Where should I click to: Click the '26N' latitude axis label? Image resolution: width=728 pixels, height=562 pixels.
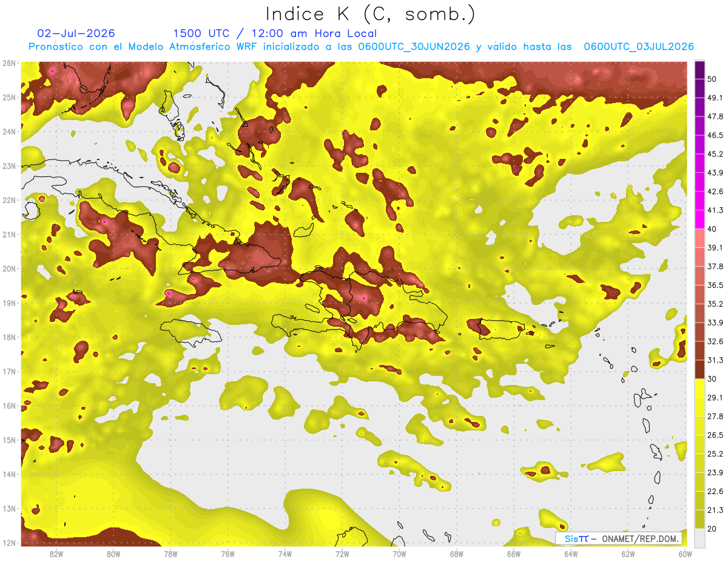9,63
